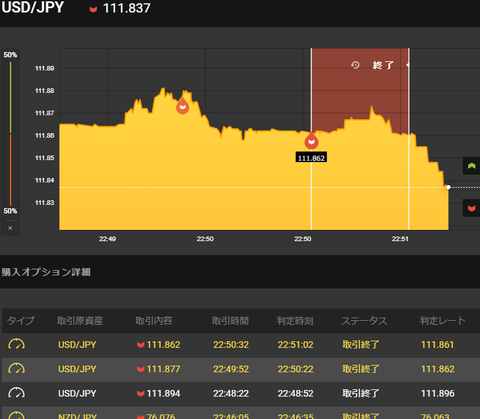Click the settlement rate 111.862 in the second row
The height and width of the screenshot is (419, 480).
point(438,369)
